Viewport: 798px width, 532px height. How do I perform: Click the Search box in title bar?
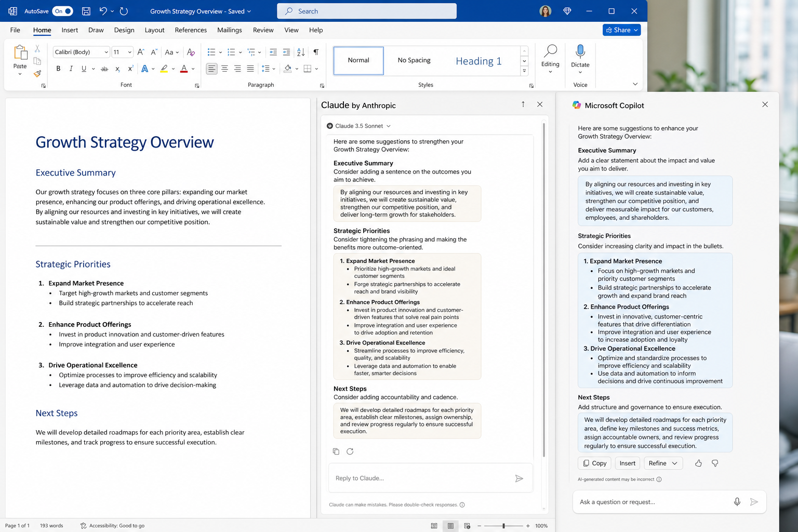click(x=367, y=11)
